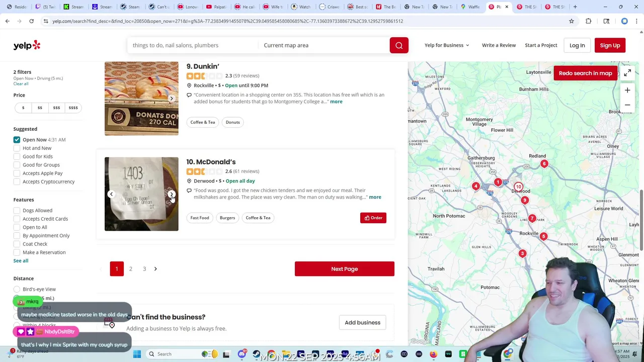Clear all filters

click(x=21, y=83)
